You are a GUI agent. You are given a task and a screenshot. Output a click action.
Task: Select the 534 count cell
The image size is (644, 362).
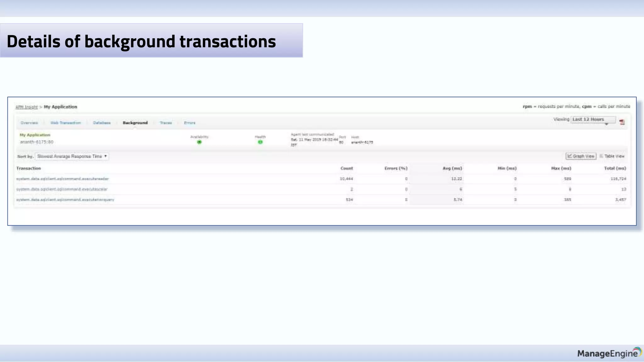pyautogui.click(x=349, y=200)
